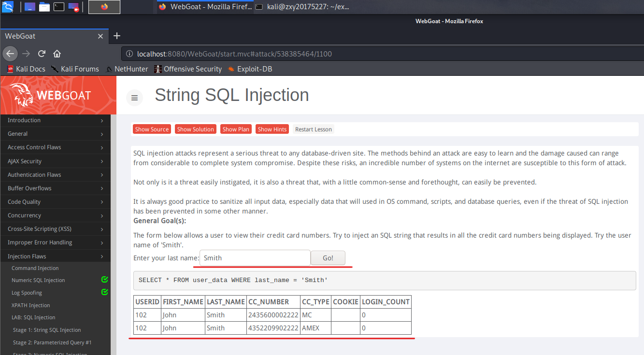
Task: Switch to WebGoat Firefox taskbar window
Action: (205, 7)
